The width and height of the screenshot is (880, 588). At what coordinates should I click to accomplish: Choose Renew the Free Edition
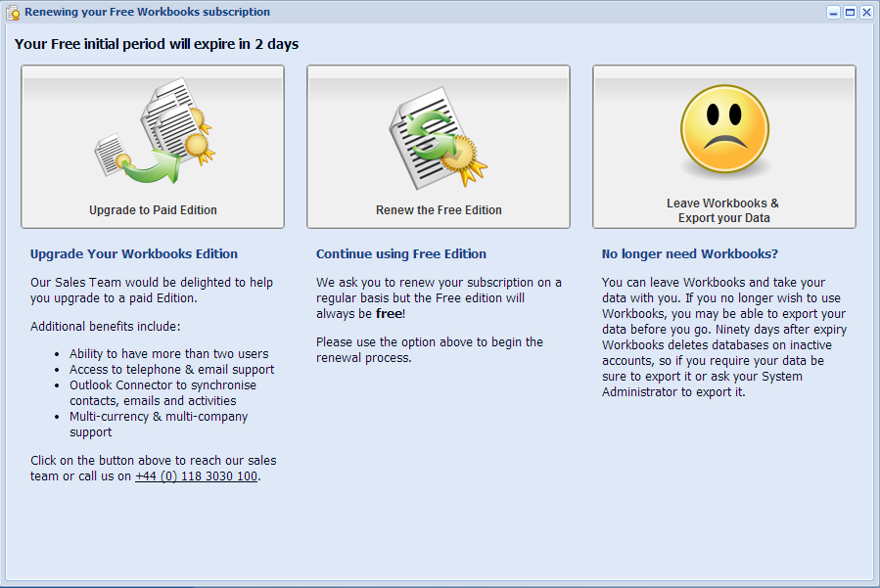(x=439, y=147)
